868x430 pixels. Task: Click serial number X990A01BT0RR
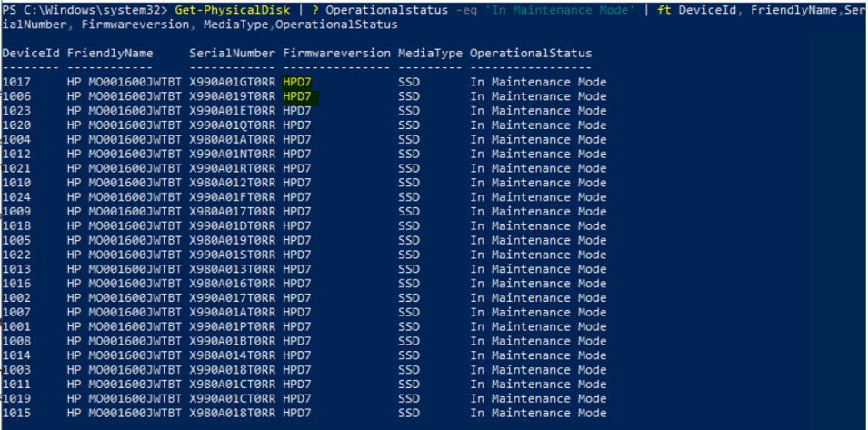[x=233, y=341]
